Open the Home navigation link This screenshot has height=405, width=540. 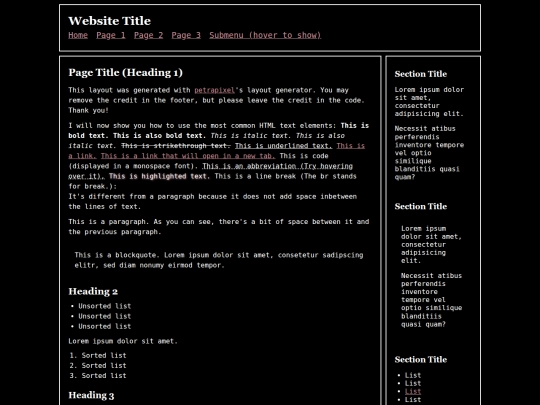tap(78, 35)
